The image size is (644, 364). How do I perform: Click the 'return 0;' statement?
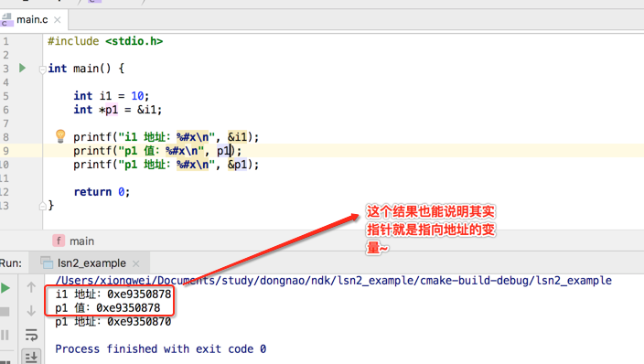pyautogui.click(x=102, y=192)
